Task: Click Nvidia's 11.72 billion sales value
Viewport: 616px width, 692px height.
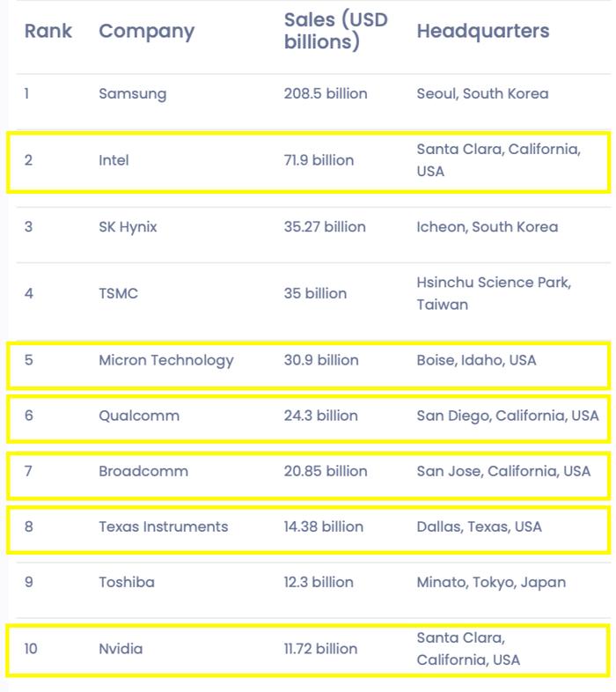Action: (x=321, y=649)
